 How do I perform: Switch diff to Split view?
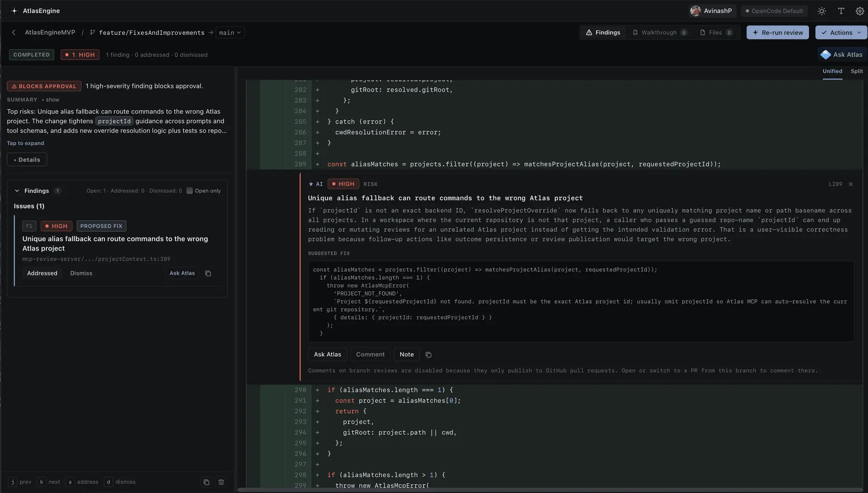pos(857,71)
